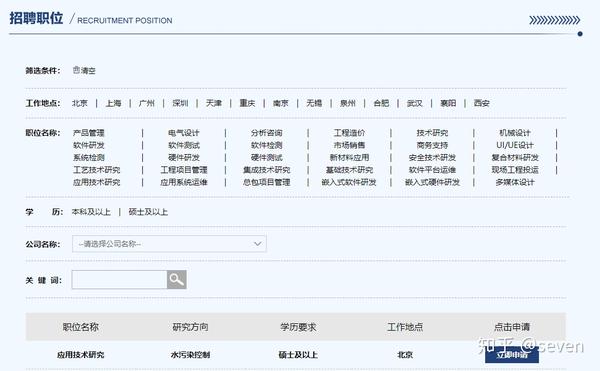Filter positions by 嵌入式软件研发
This screenshot has width=600, height=371.
pyautogui.click(x=349, y=182)
